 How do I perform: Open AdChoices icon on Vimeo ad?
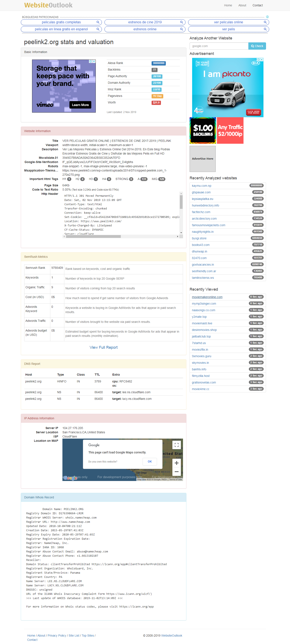pyautogui.click(x=91, y=61)
